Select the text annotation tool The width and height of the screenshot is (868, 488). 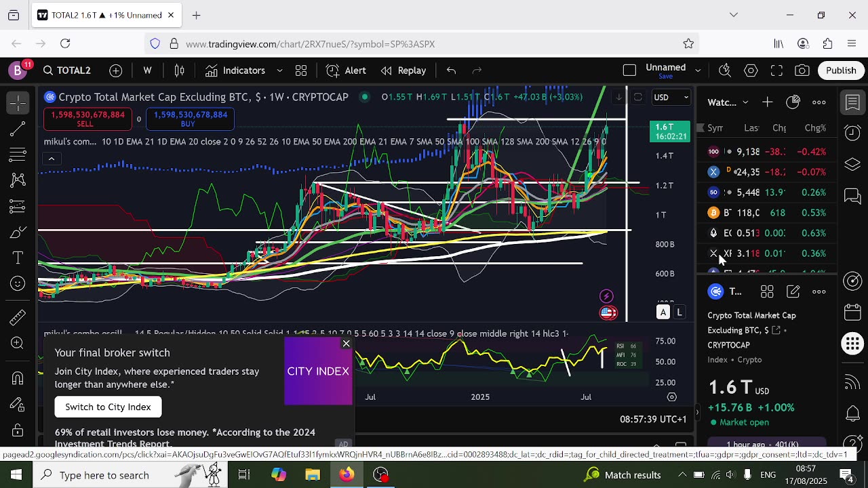pyautogui.click(x=18, y=258)
